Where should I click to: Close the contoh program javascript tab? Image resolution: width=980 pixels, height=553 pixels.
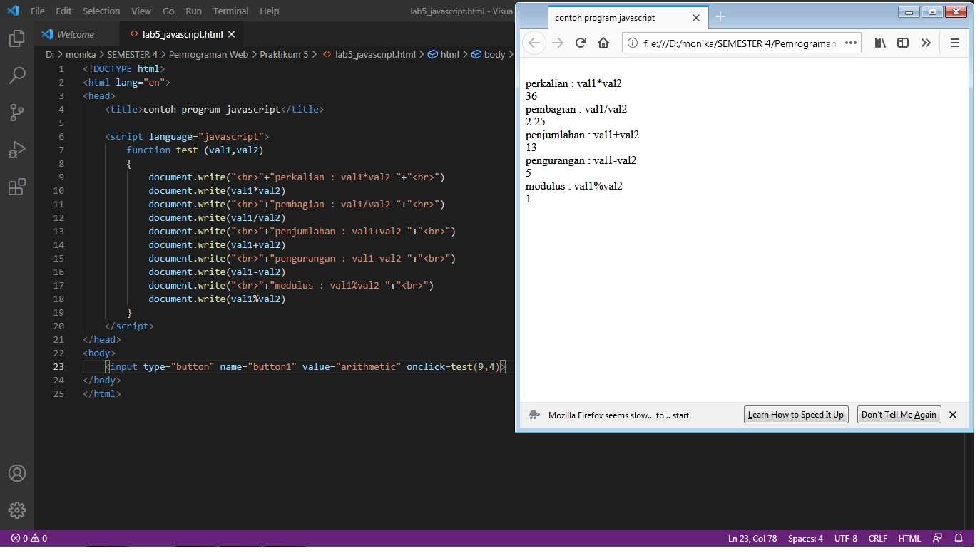tap(696, 18)
